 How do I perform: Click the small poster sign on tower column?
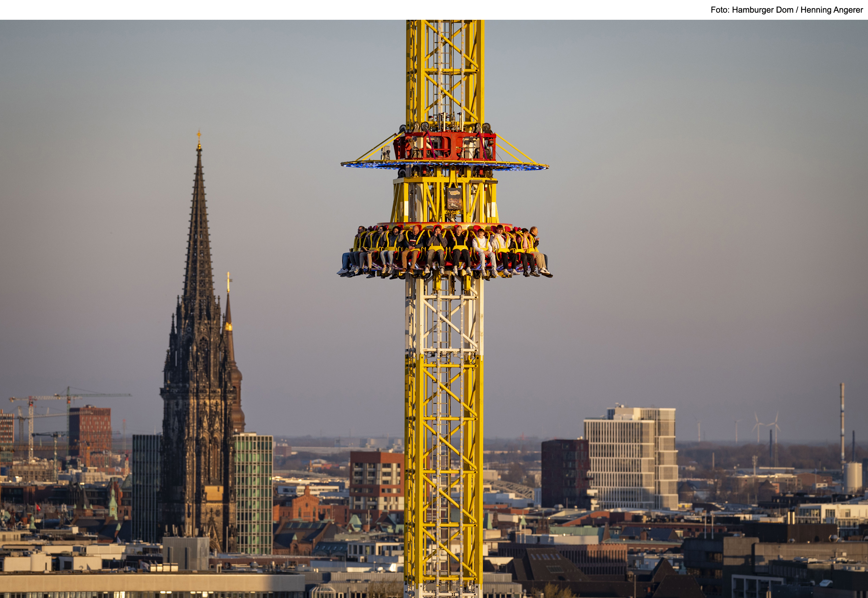[454, 199]
